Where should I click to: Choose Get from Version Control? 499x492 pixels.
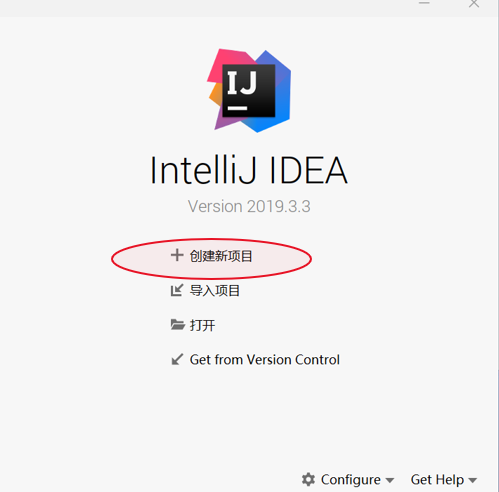tap(265, 360)
